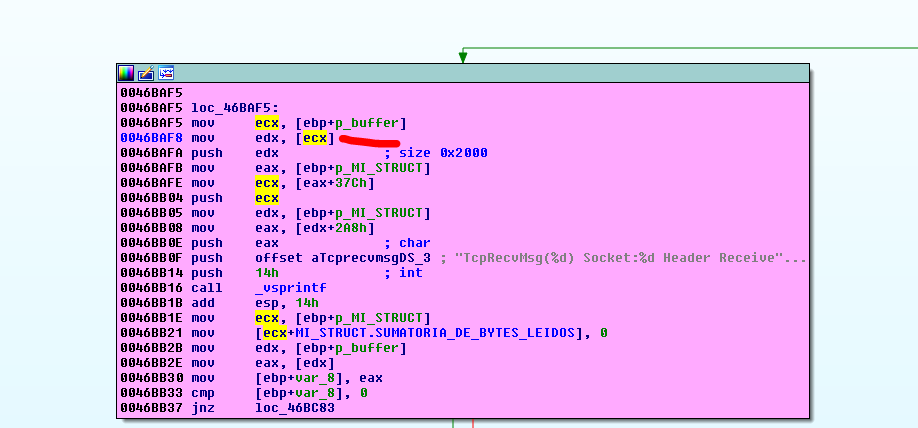Click the green incoming edge arrow
Viewport: 918px width, 428px height.
point(462,56)
